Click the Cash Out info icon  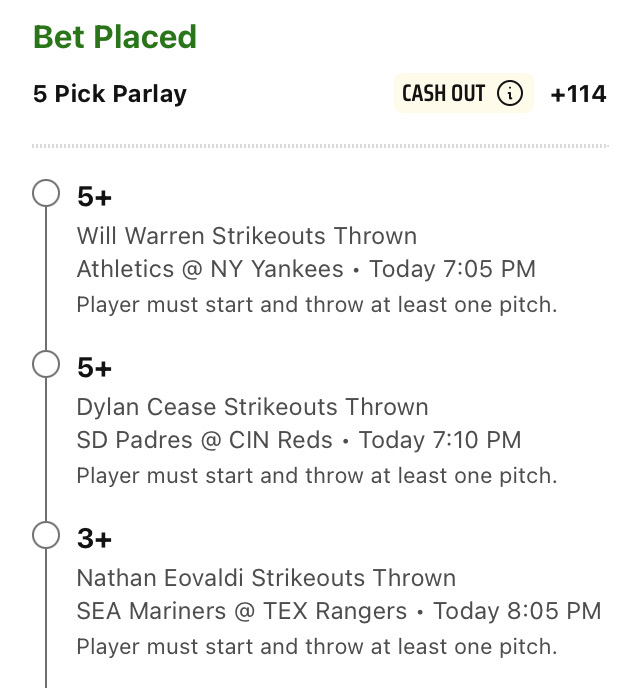click(x=510, y=93)
